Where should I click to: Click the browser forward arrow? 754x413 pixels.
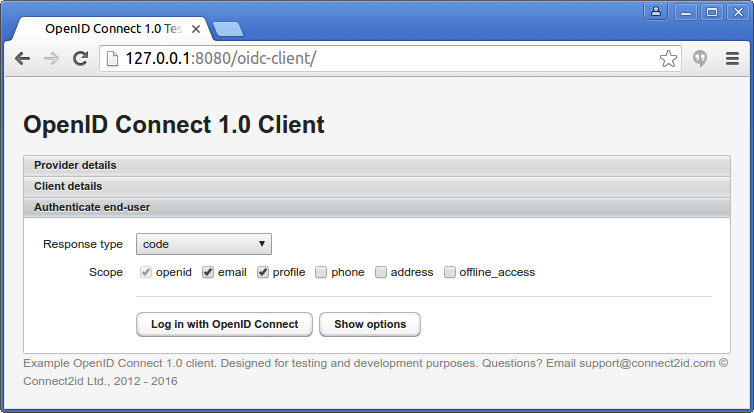[51, 59]
